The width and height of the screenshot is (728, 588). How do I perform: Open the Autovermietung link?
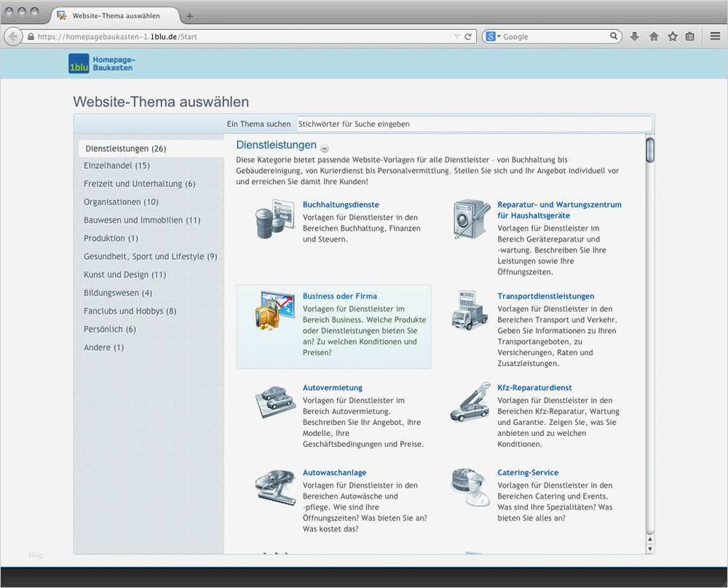coord(333,388)
